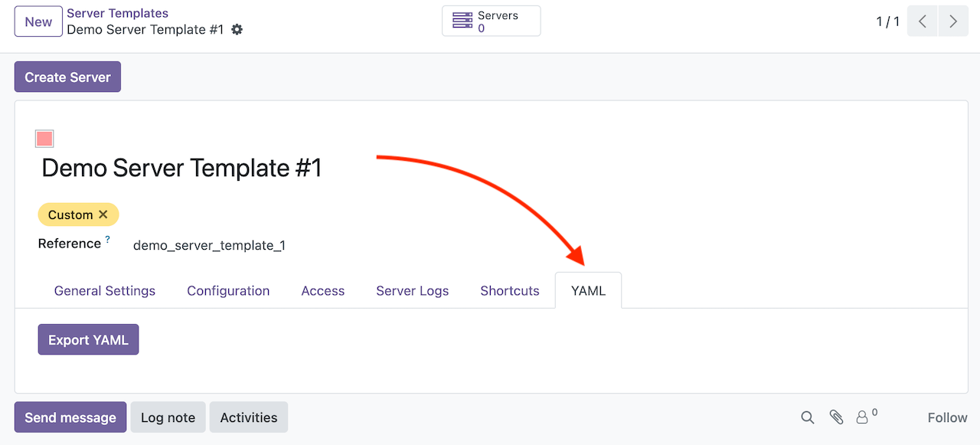Select the Access tab
The height and width of the screenshot is (445, 980).
click(x=322, y=290)
